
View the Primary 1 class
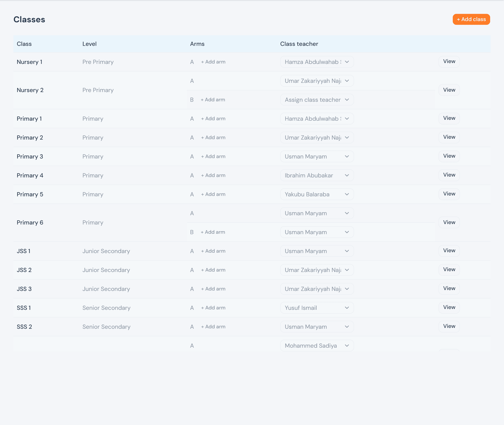coord(449,118)
